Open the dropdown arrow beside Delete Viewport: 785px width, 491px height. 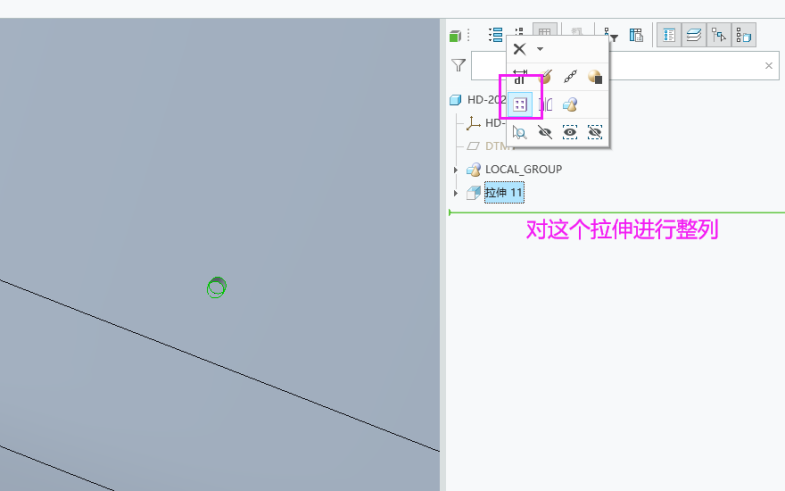tap(540, 49)
